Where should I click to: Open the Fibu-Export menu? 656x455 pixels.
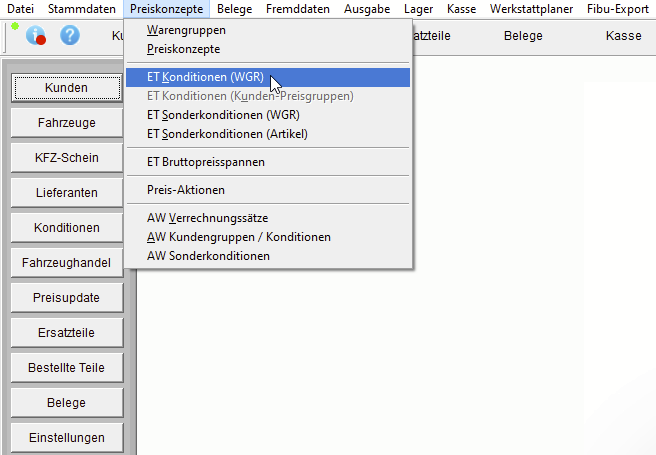(x=618, y=9)
